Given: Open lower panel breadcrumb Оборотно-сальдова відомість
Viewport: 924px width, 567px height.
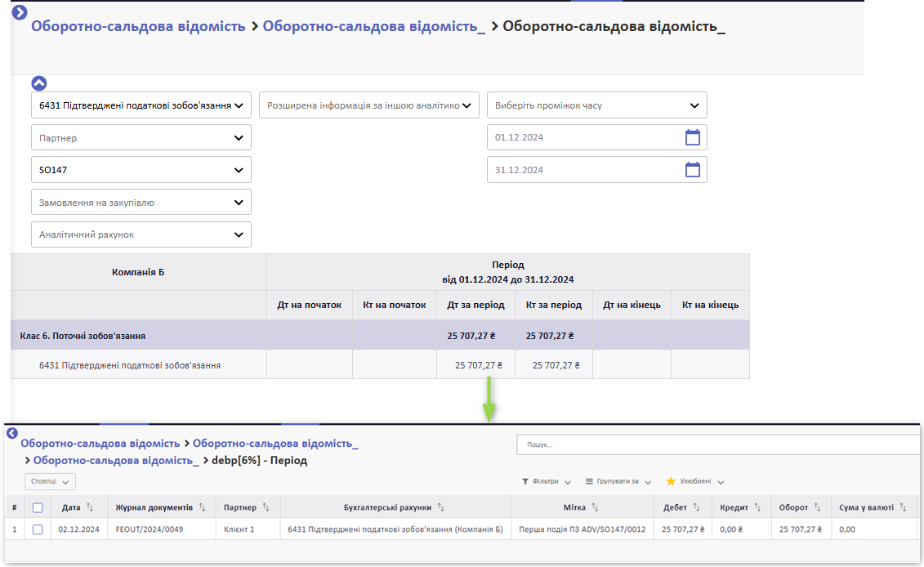Looking at the screenshot, I should pyautogui.click(x=100, y=444).
